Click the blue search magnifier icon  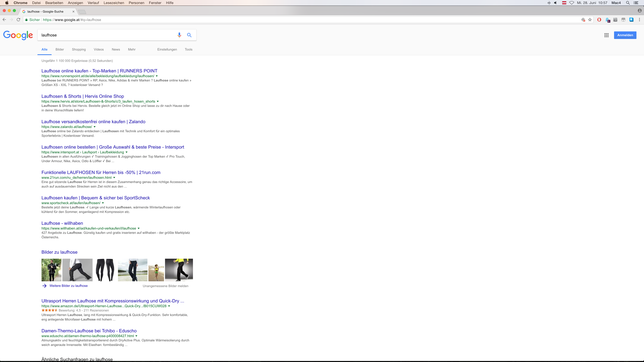point(189,35)
